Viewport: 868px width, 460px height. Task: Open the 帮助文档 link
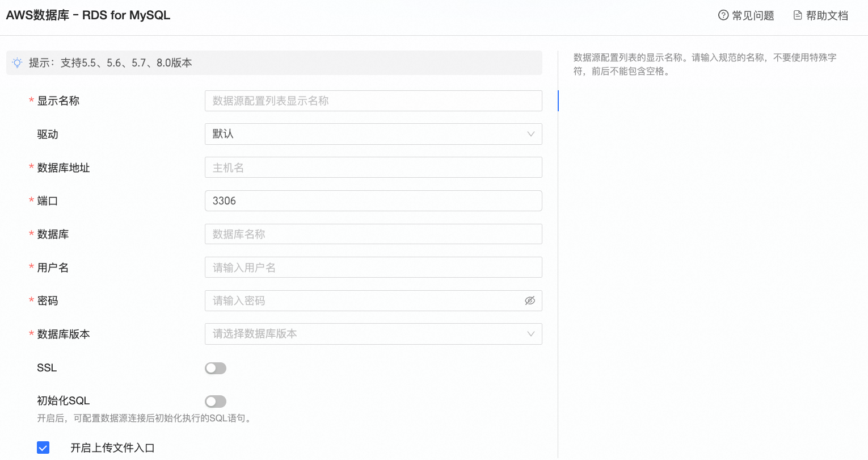click(x=821, y=15)
